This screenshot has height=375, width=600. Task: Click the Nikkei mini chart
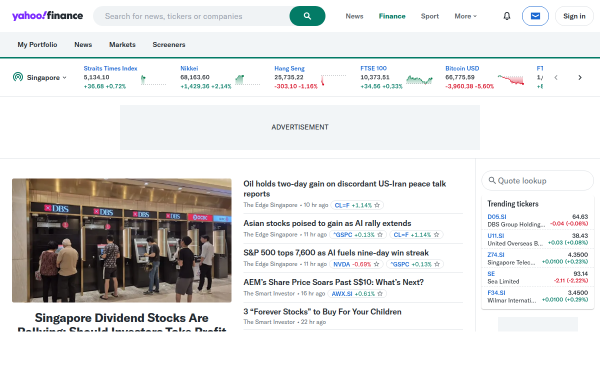pos(247,80)
